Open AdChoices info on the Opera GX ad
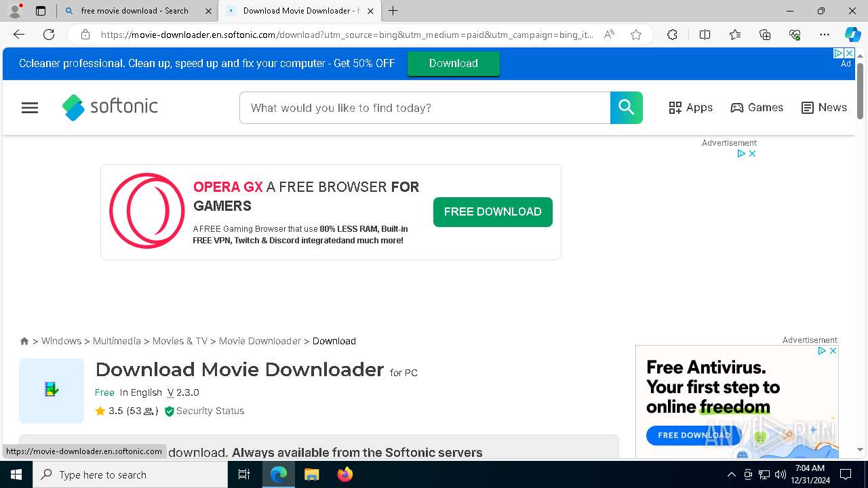868x488 pixels. (x=741, y=154)
